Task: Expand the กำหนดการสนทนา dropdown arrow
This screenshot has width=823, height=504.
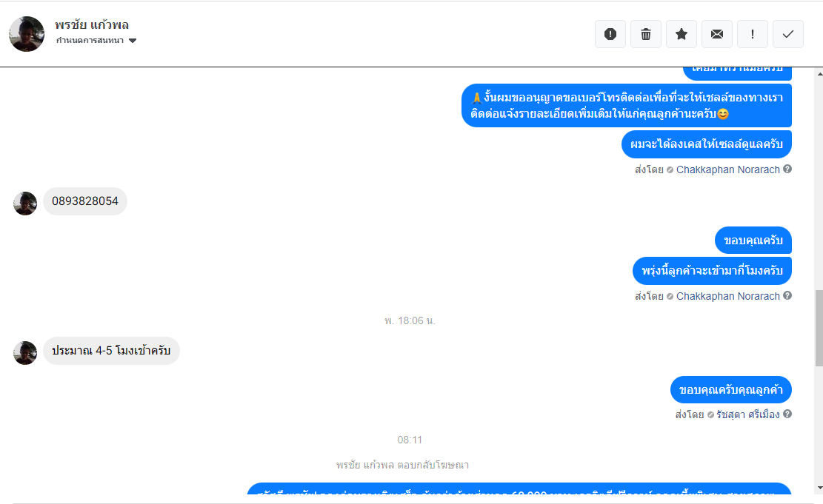Action: coord(133,41)
